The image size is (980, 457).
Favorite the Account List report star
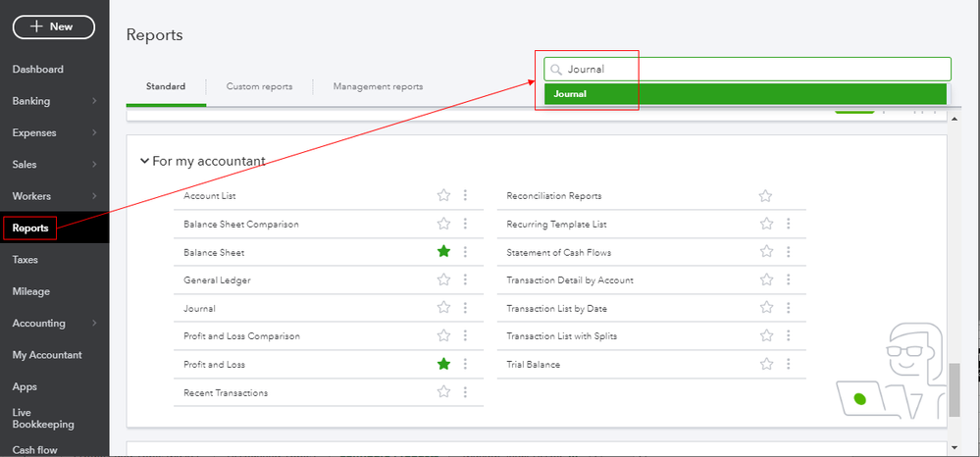(x=443, y=196)
